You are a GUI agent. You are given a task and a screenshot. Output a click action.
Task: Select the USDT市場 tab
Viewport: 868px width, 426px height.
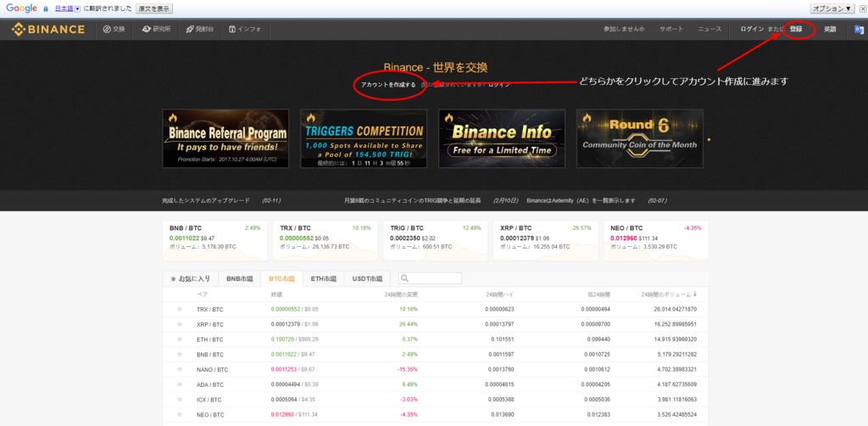point(366,278)
